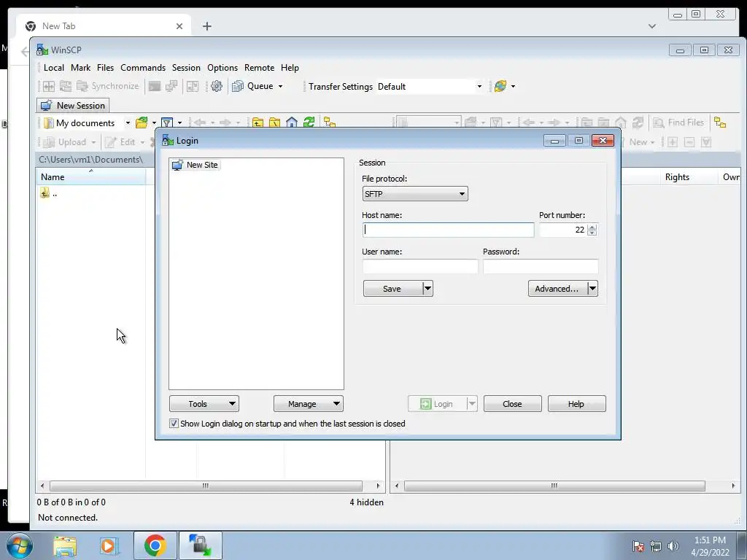
Task: Click volume speaker tray icon
Action: tap(673, 546)
